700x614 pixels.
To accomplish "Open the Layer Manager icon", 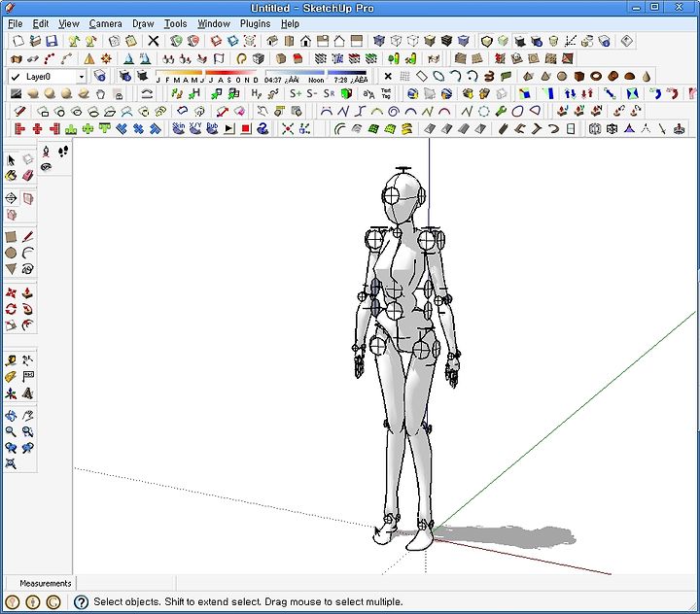I will click(99, 76).
